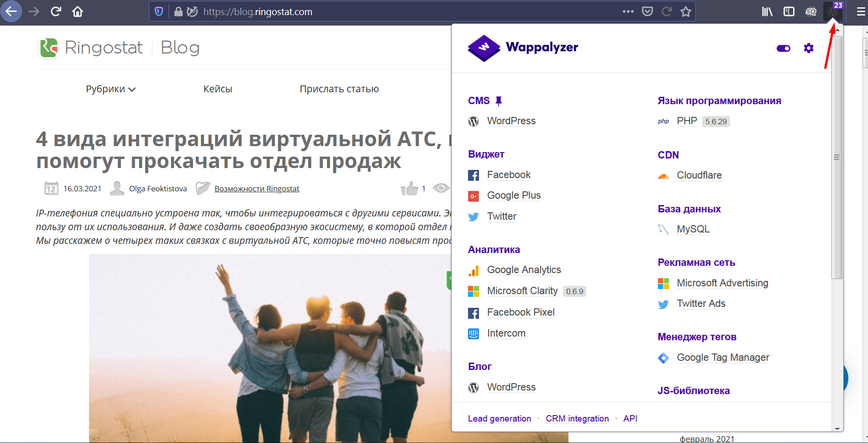This screenshot has width=868, height=443.
Task: Click the Google Tag Manager icon
Action: (x=663, y=358)
